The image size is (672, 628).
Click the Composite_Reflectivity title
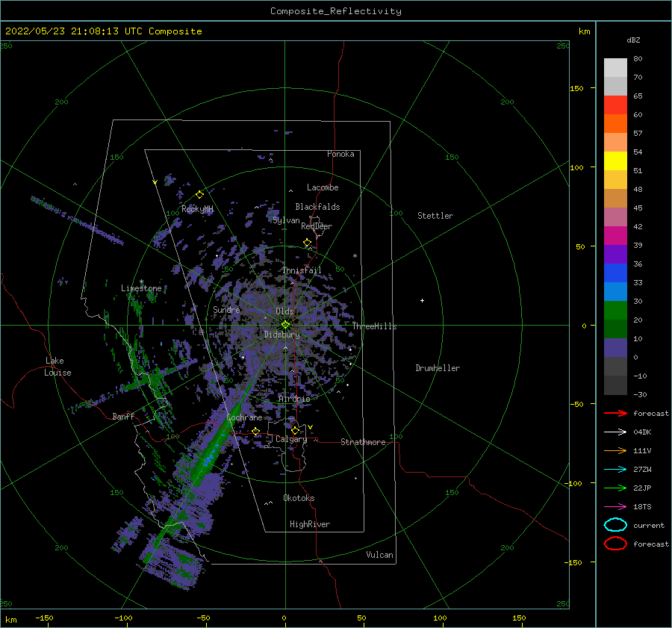(336, 11)
